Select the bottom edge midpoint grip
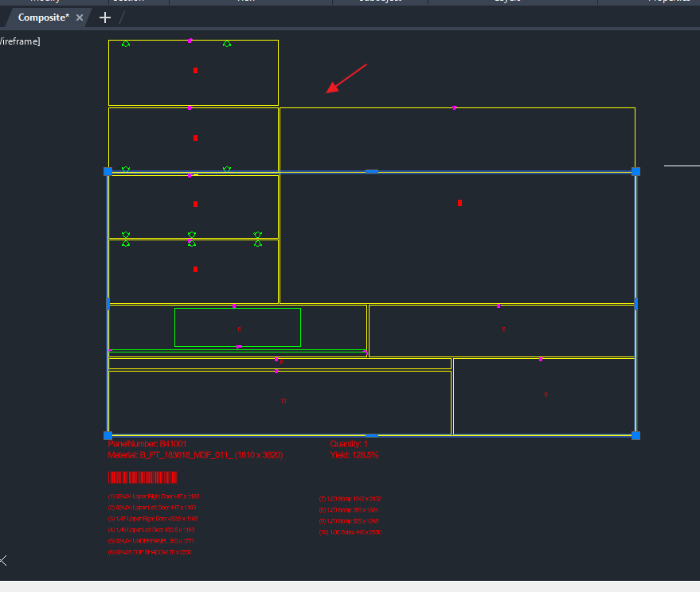This screenshot has width=700, height=592. (371, 435)
